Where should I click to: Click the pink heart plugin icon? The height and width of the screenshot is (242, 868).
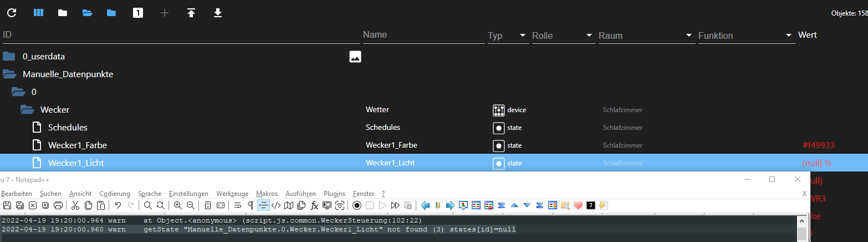578,205
